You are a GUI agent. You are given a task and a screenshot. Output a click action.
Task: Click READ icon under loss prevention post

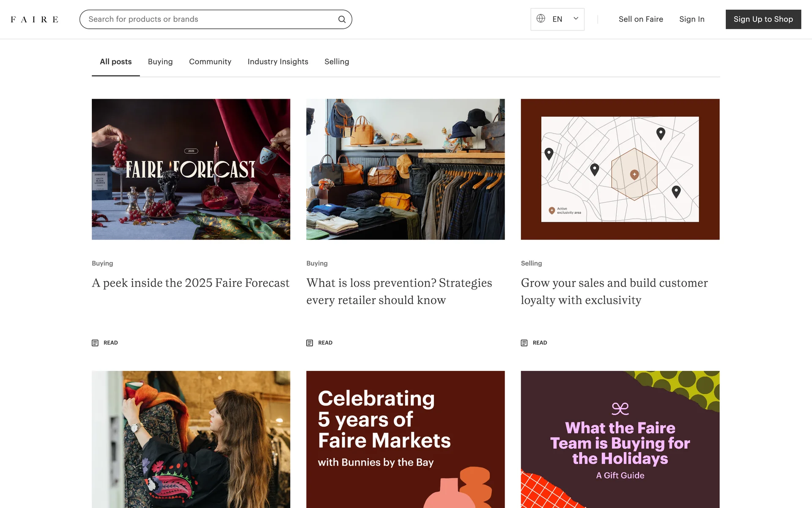click(x=310, y=343)
